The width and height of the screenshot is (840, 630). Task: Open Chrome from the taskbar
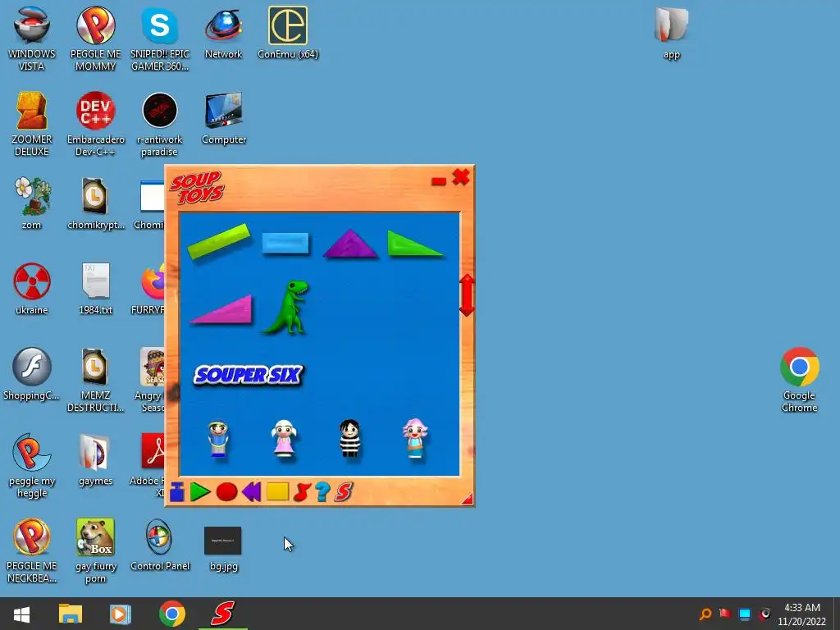click(x=172, y=614)
